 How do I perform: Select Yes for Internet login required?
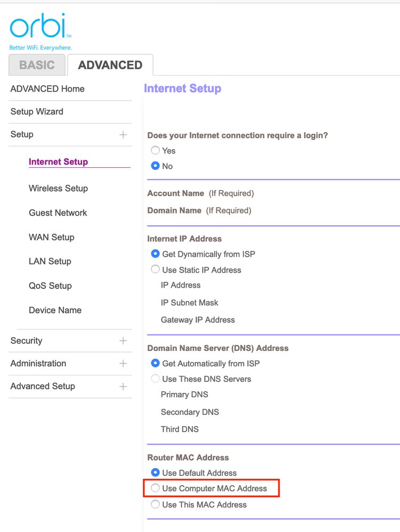tap(156, 151)
